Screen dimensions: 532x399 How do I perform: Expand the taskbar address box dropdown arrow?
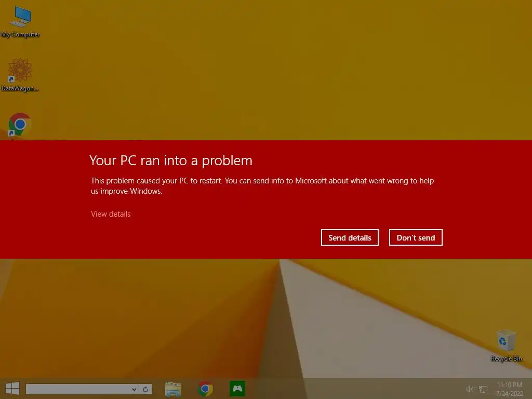(x=135, y=389)
